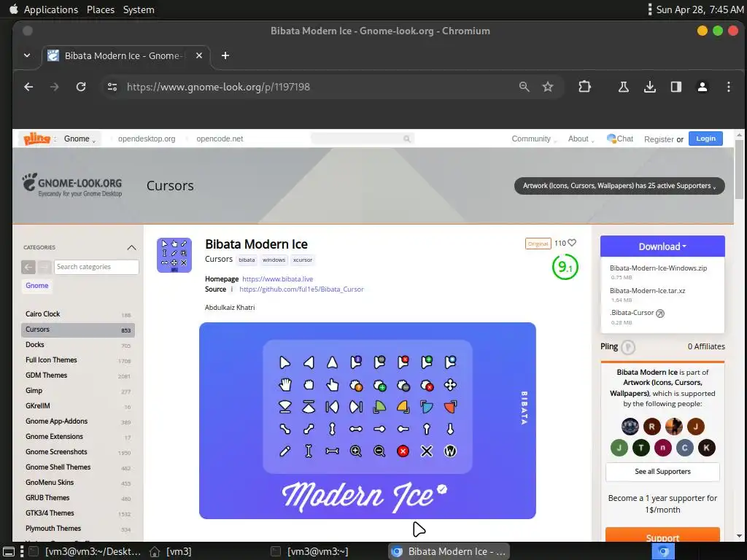The height and width of the screenshot is (560, 747).
Task: Show the browser downloads icon
Action: coord(650,87)
